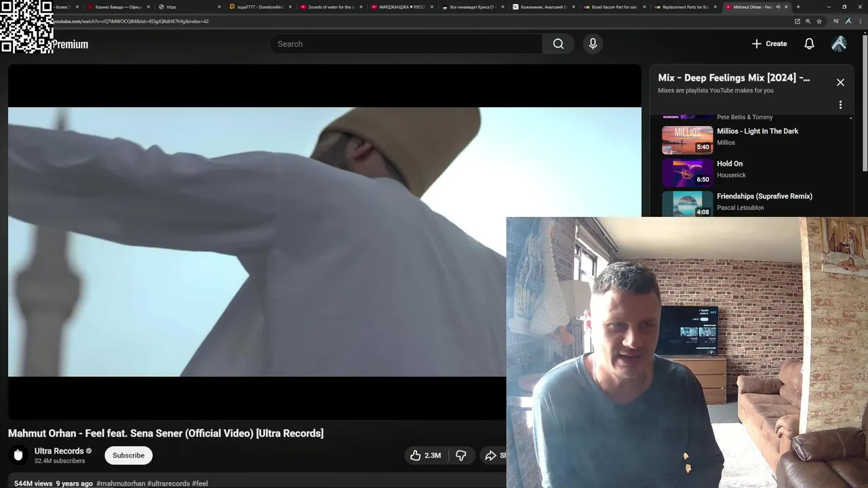Switch to Кожемякин Wikipedia tab
Viewport: 868px width, 488px height.
(x=542, y=7)
